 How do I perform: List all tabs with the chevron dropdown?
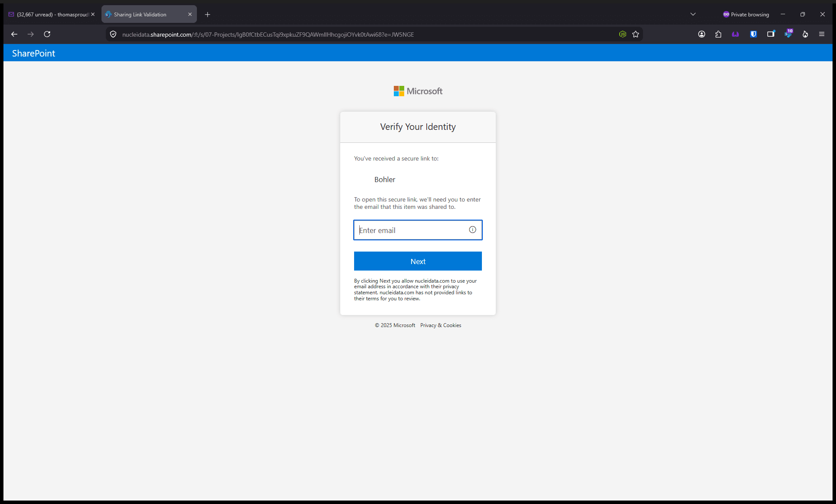coord(693,14)
